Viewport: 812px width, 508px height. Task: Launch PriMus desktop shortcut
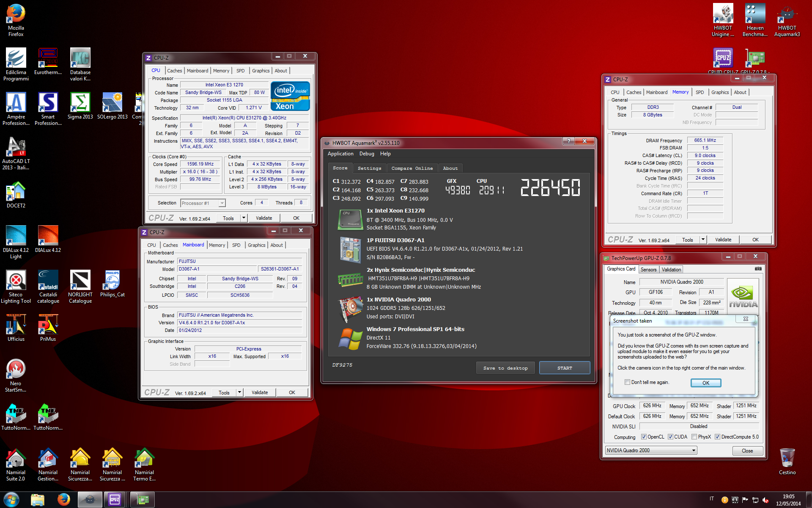[48, 328]
